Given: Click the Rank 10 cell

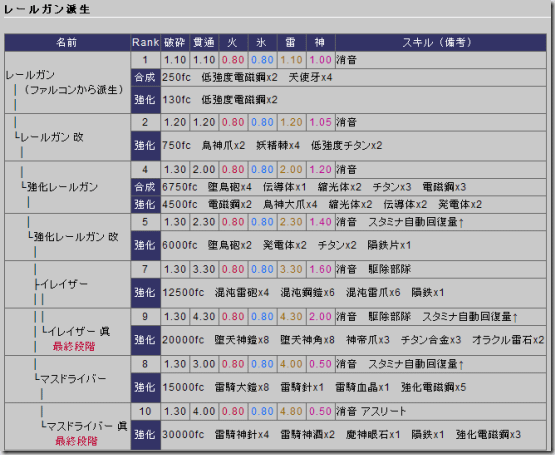Looking at the screenshot, I should [x=145, y=411].
